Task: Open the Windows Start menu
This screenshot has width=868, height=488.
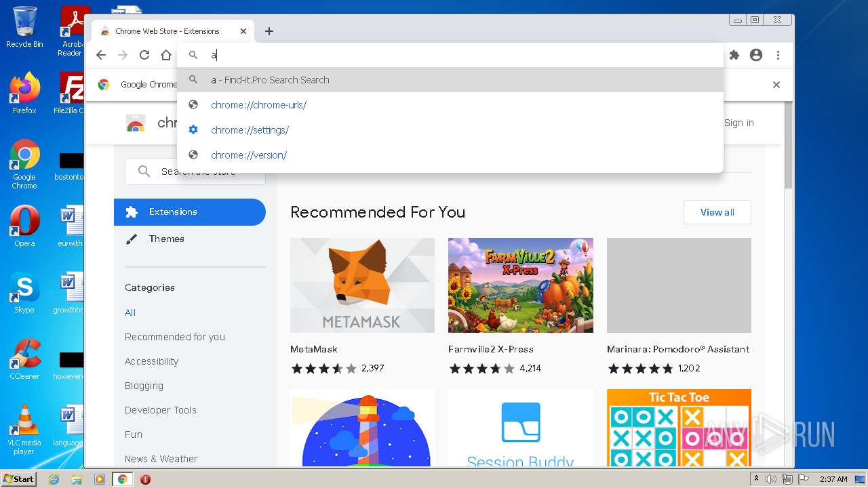Action: coord(18,479)
